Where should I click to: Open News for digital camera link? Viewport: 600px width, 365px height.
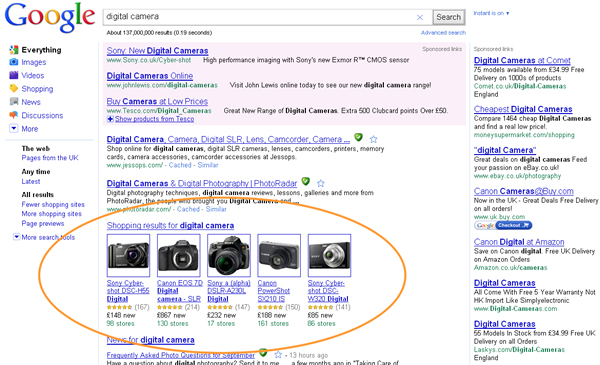(x=150, y=340)
